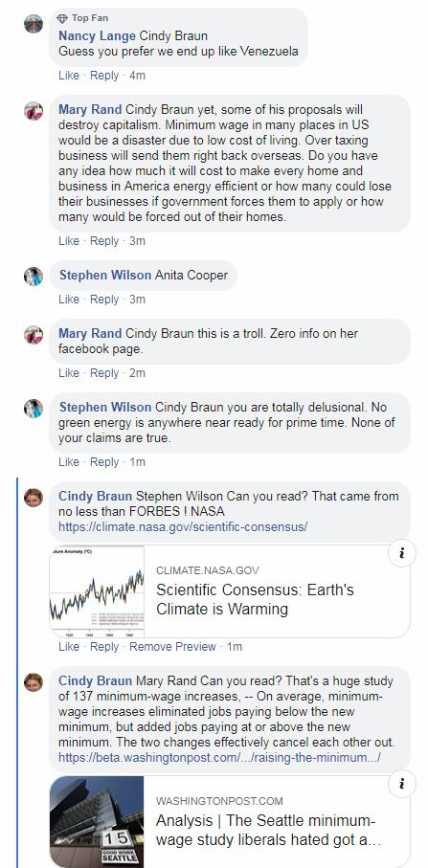
Task: Open NASA climate graph thumbnail
Action: tap(97, 591)
